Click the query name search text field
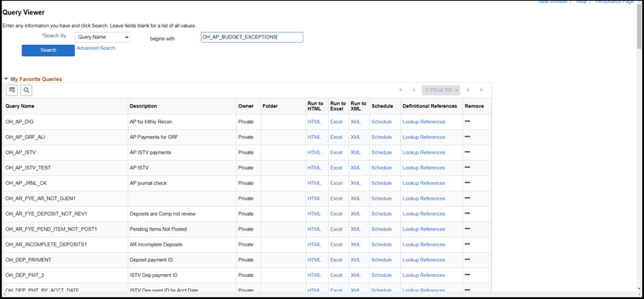This screenshot has width=644, height=299. tap(251, 37)
